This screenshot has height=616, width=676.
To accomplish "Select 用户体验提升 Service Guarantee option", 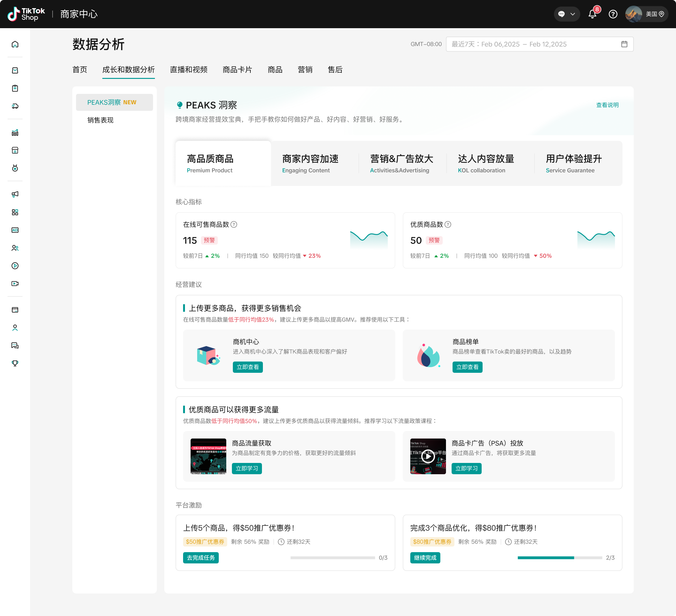I will [x=573, y=163].
